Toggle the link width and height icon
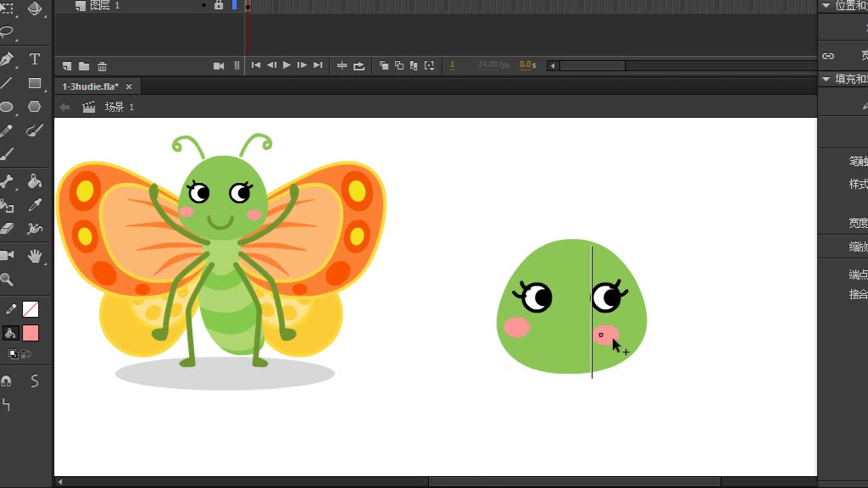 point(828,56)
